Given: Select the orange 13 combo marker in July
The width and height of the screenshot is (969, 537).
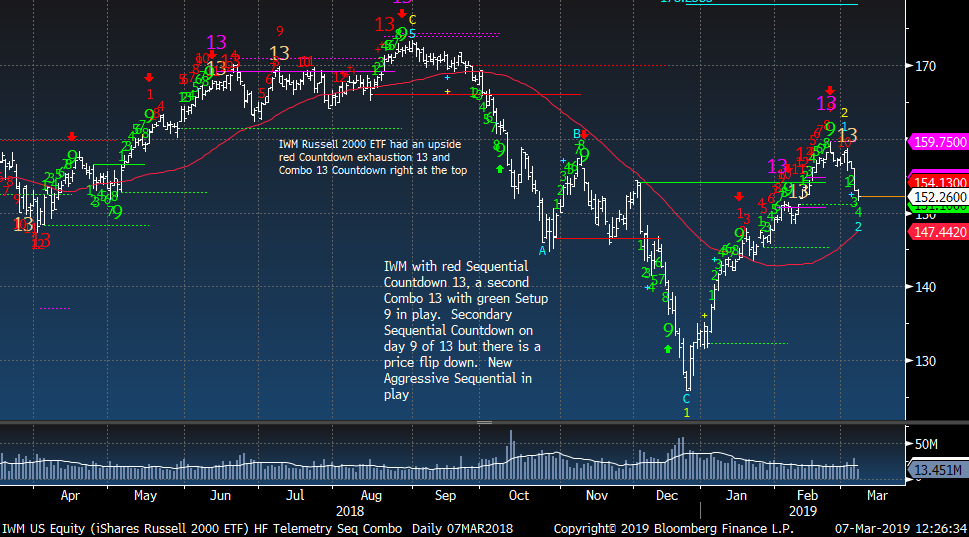Looking at the screenshot, I should tap(279, 53).
